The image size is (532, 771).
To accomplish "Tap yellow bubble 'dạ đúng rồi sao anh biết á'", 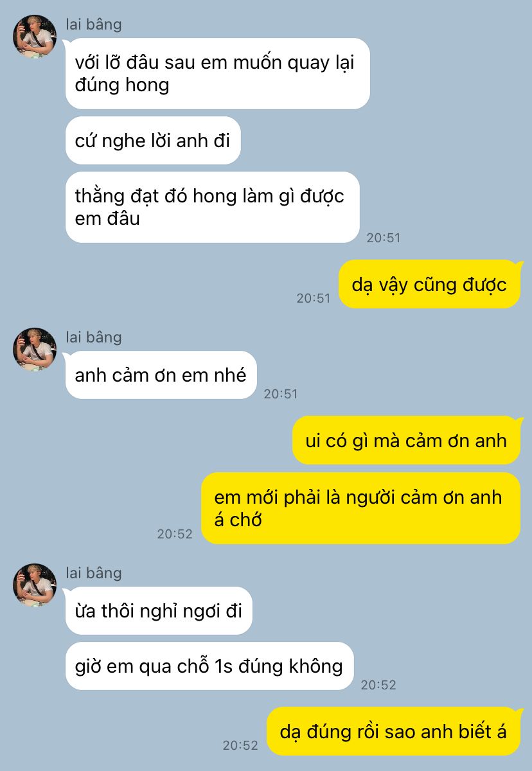I will [x=393, y=731].
